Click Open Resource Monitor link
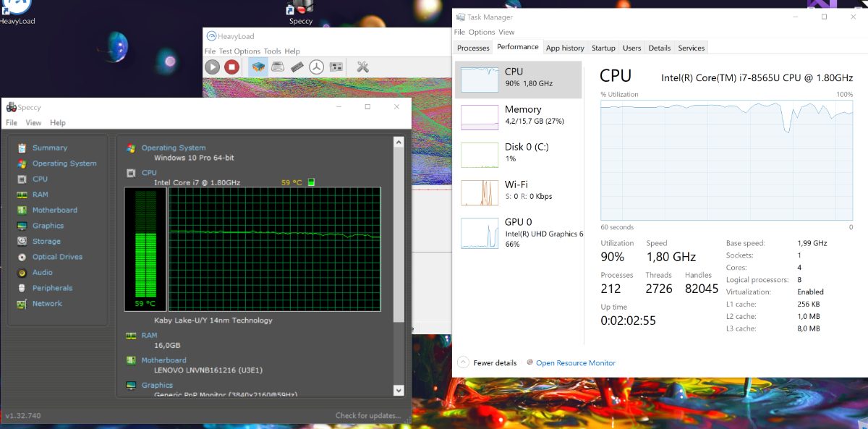Image resolution: width=868 pixels, height=429 pixels. pyautogui.click(x=575, y=363)
